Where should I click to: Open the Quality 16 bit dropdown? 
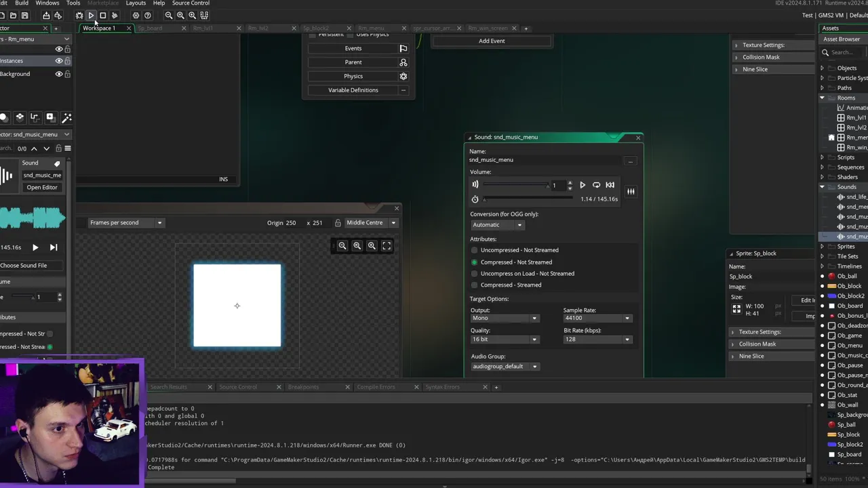point(505,340)
